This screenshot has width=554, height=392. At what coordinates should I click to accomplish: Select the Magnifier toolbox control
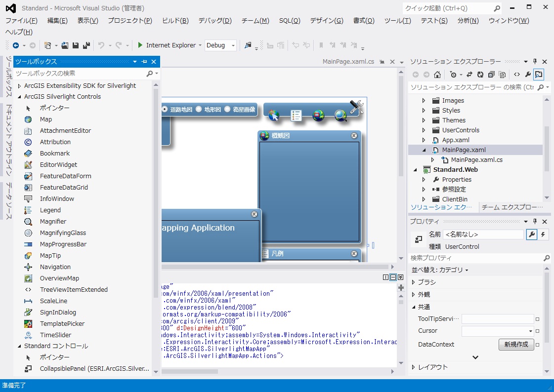53,222
